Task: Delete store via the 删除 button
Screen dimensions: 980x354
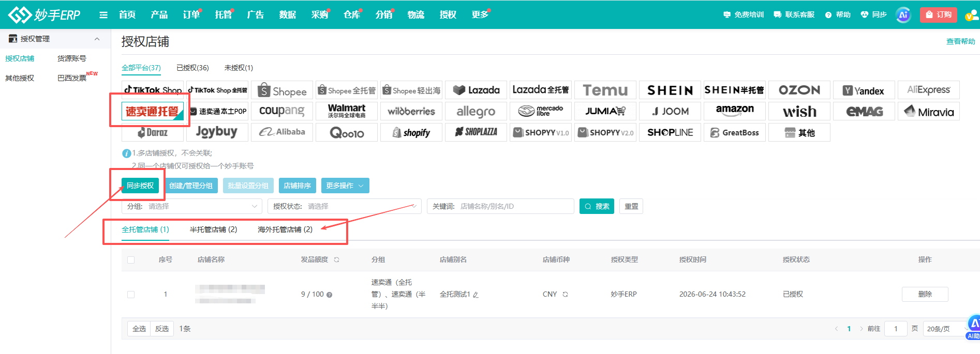Action: click(925, 294)
